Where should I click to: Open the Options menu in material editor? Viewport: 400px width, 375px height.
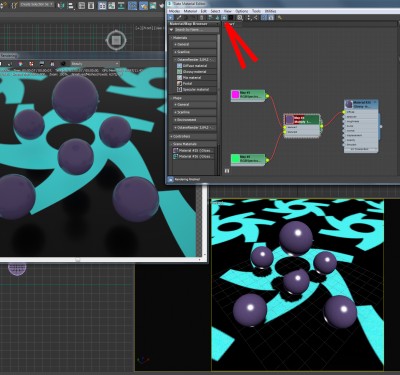pyautogui.click(x=242, y=11)
